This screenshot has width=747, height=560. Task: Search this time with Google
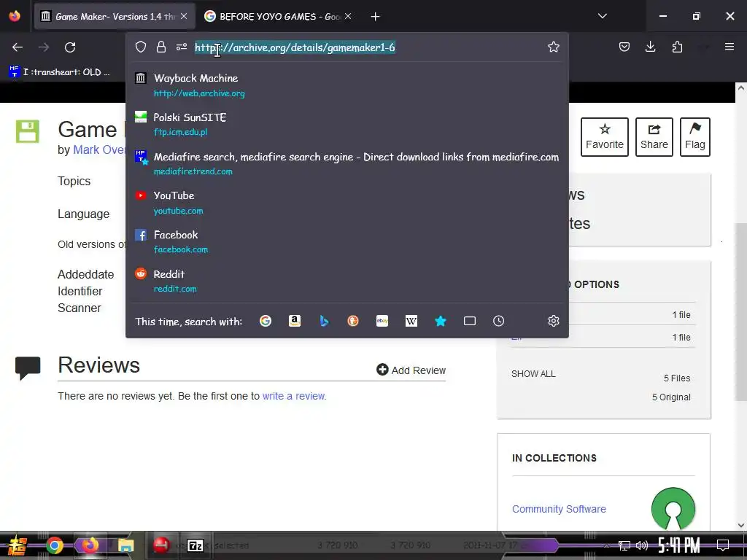(266, 321)
